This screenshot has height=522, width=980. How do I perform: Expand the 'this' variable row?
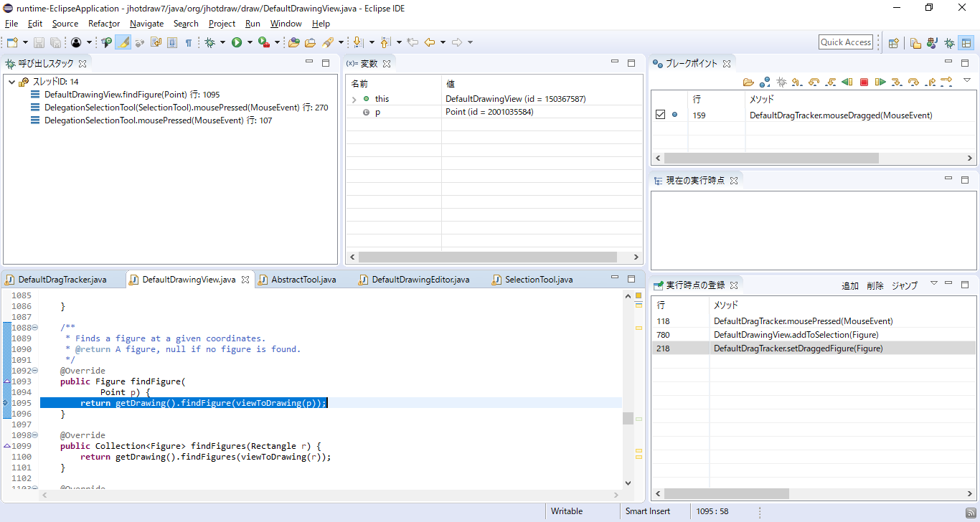click(354, 99)
